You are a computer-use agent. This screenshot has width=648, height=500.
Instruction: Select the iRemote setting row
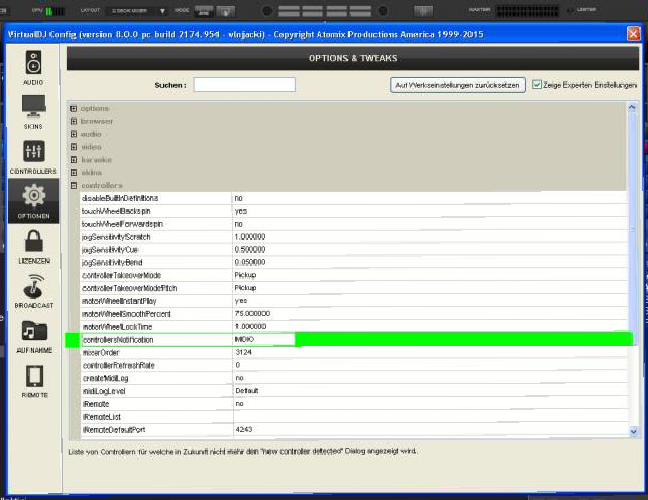coord(354,404)
